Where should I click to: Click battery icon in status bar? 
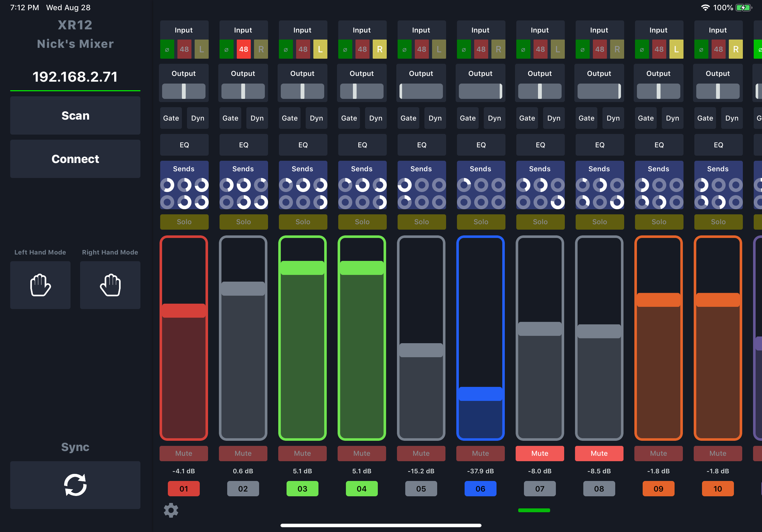coord(744,8)
